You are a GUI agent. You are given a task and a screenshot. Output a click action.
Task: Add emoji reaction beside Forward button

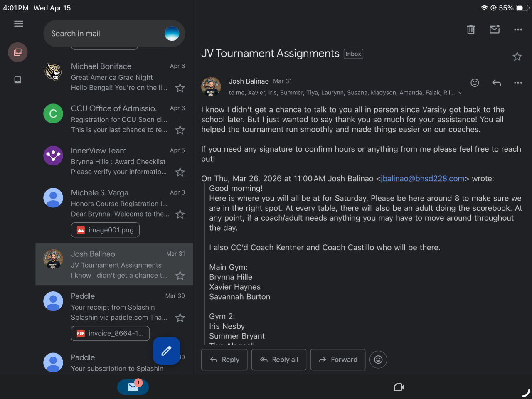point(378,360)
